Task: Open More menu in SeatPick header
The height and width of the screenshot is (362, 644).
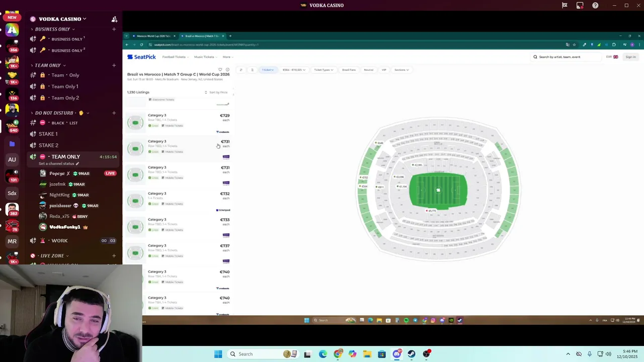Action: [228, 57]
